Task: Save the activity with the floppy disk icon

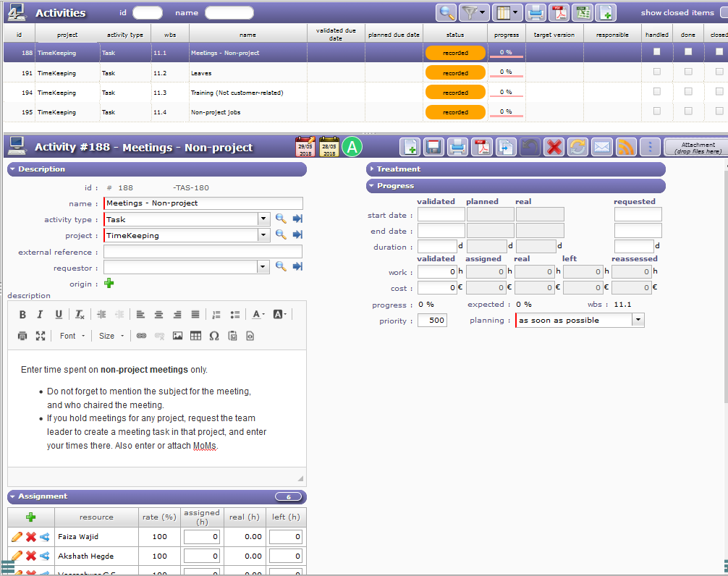Action: point(434,147)
